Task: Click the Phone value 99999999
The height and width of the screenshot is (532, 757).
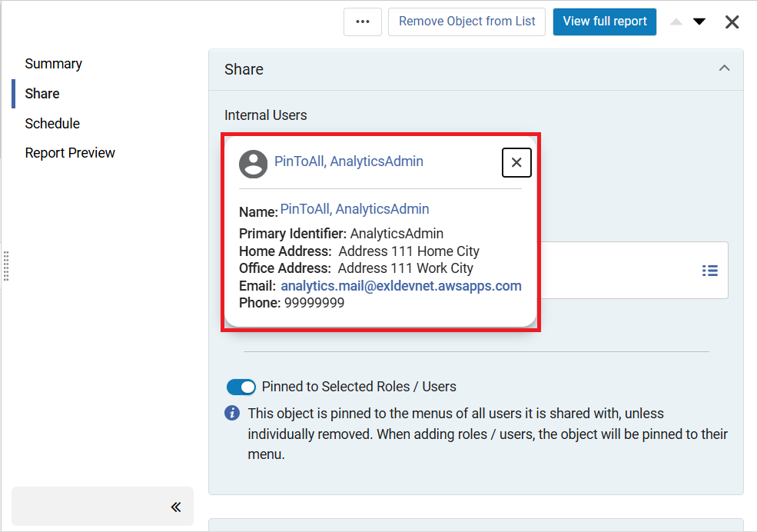Action: [314, 303]
